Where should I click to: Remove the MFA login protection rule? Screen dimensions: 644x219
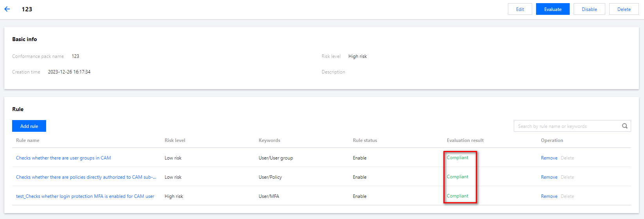pos(549,196)
